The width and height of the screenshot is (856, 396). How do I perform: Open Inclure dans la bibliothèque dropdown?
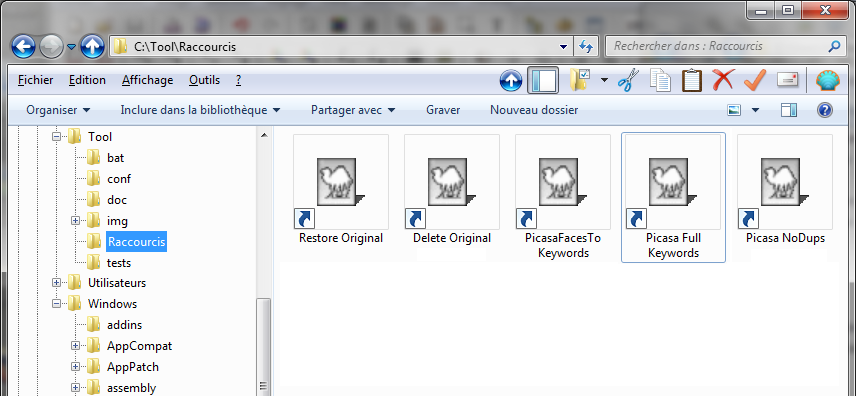200,110
